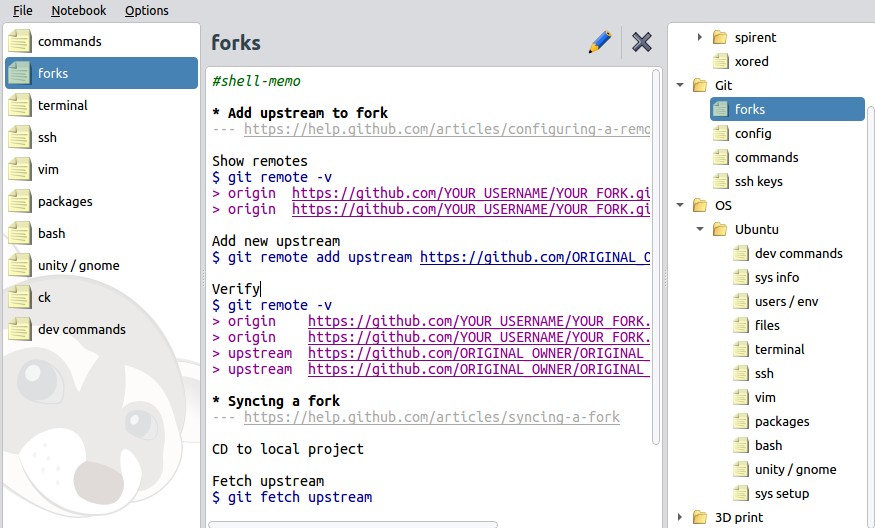The height and width of the screenshot is (528, 875).
Task: Collapse the Git folder arrow
Action: 680,85
